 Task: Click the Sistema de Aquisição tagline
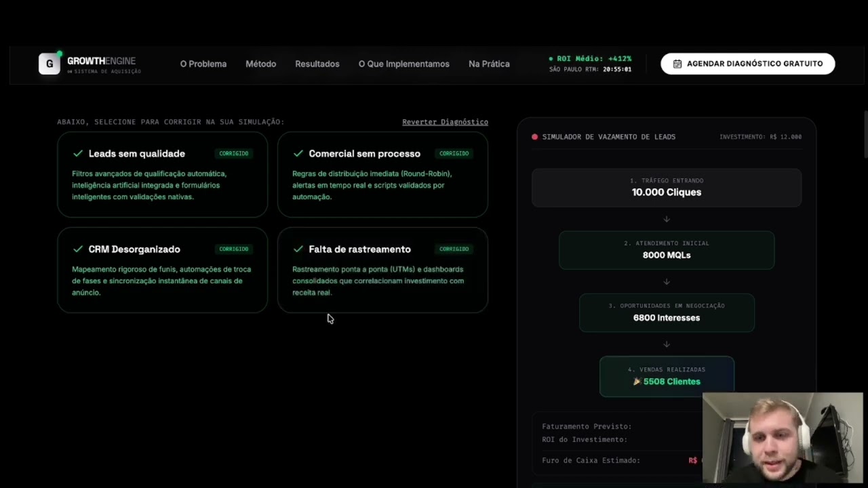[x=107, y=71]
